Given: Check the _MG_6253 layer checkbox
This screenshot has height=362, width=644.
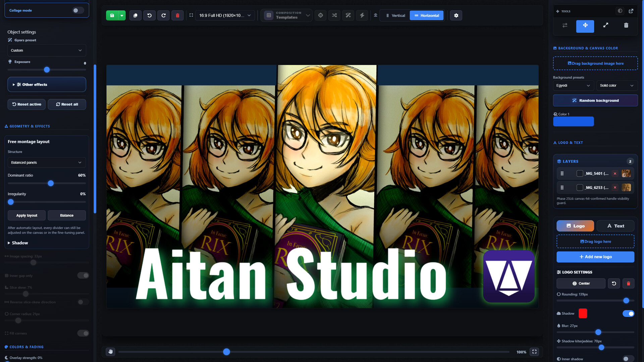Looking at the screenshot, I should pos(580,188).
